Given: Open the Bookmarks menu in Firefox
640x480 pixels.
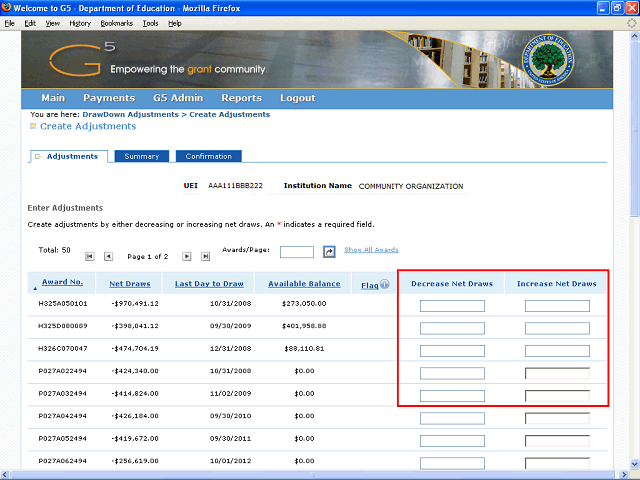Looking at the screenshot, I should (116, 22).
